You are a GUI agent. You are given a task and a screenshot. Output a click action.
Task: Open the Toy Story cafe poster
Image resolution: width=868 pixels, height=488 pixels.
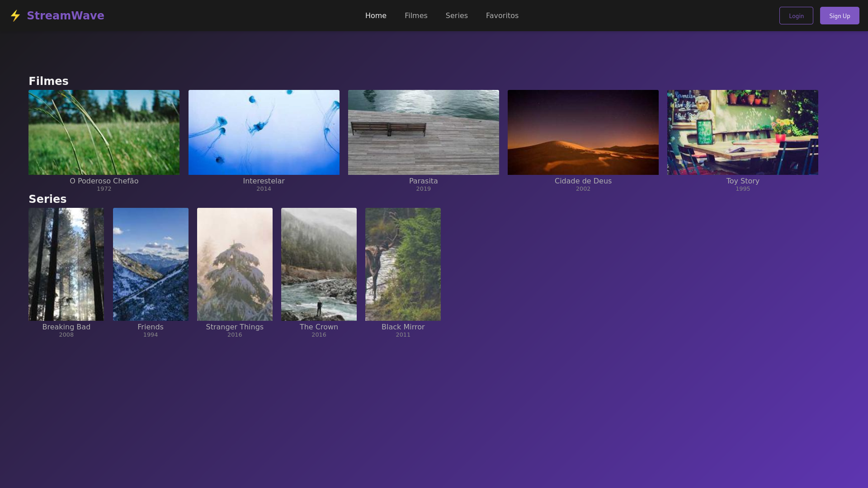[x=742, y=132]
